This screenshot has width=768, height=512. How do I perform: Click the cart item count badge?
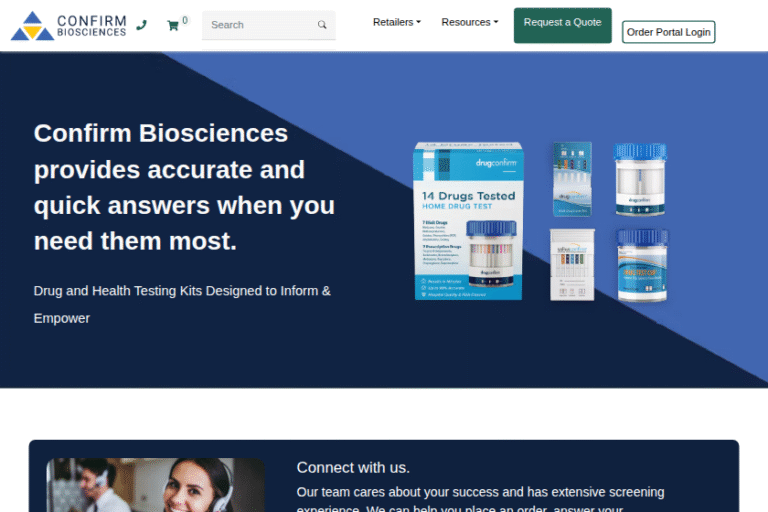coord(185,20)
